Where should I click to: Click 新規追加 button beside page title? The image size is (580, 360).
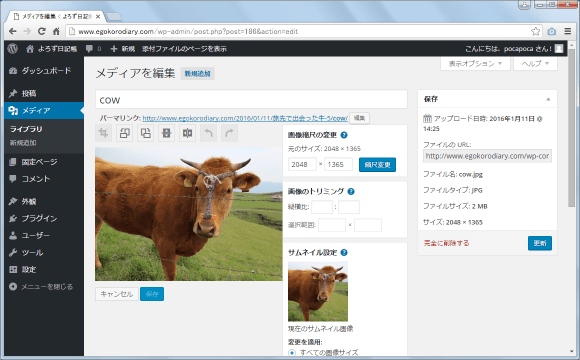pyautogui.click(x=197, y=74)
